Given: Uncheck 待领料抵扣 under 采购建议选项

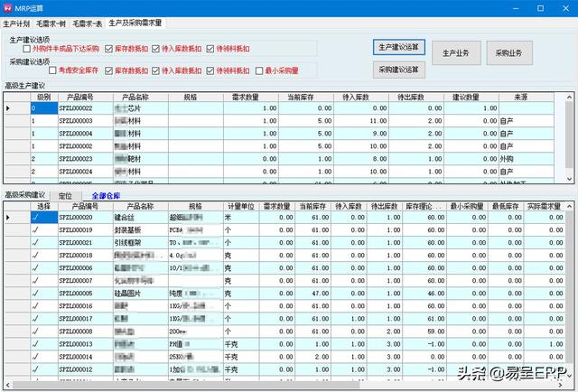Looking at the screenshot, I should (x=210, y=70).
